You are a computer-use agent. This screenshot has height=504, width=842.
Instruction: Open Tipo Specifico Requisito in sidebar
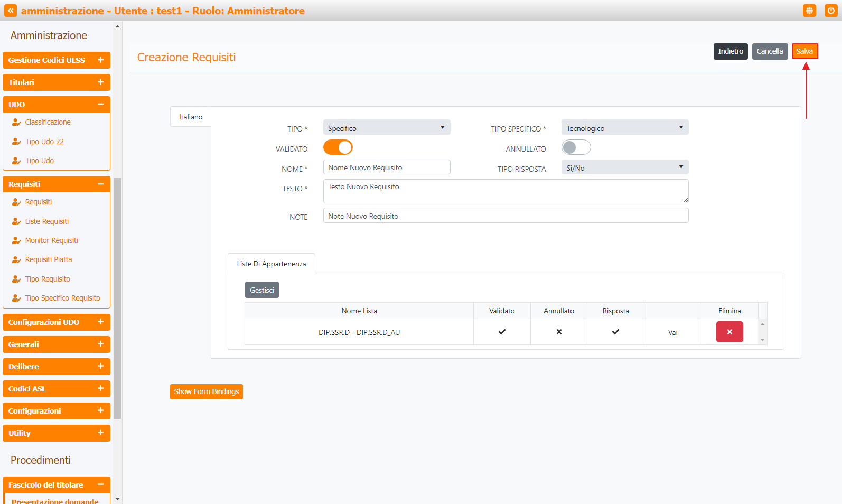click(62, 298)
